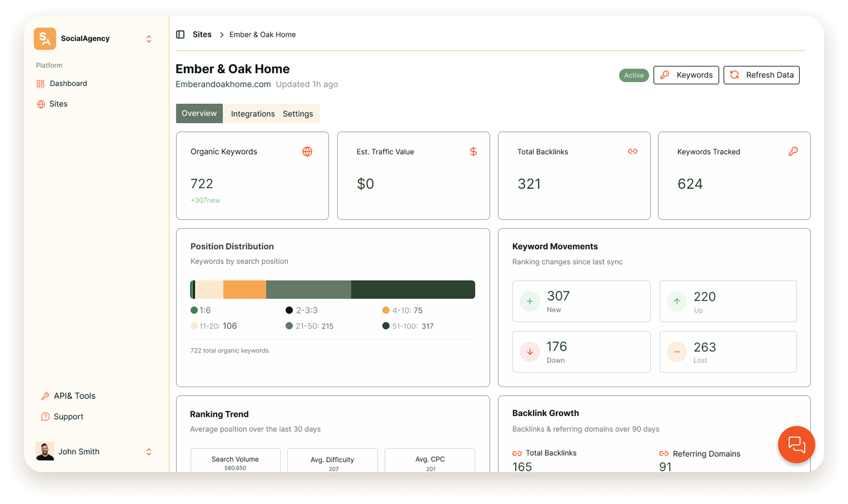
Task: Click the dollar icon on Est. Traffic Value card
Action: pos(473,152)
